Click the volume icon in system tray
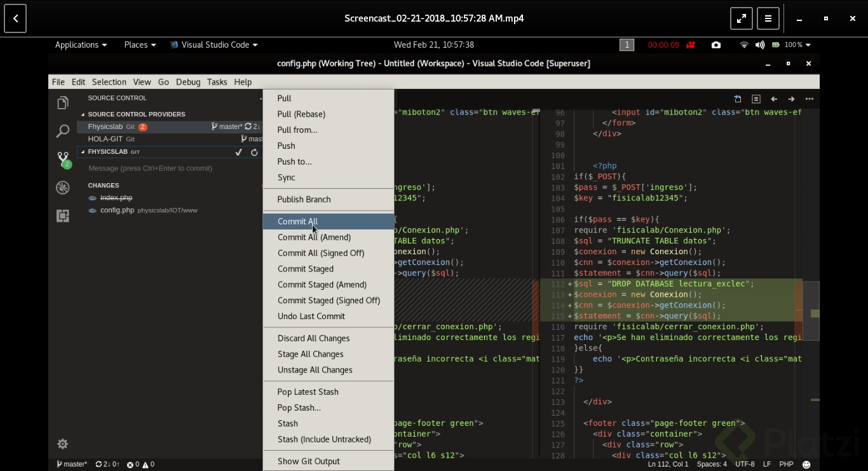 pos(760,45)
